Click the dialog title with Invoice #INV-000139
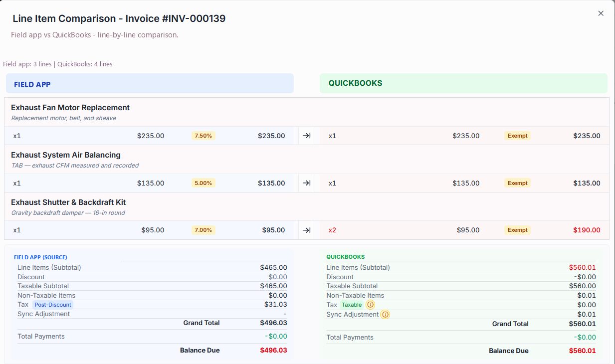 [x=119, y=18]
